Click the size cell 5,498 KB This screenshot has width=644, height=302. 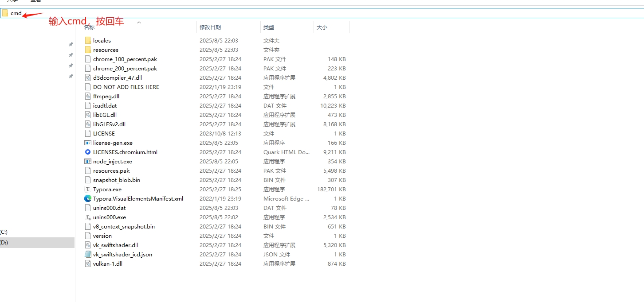point(334,171)
